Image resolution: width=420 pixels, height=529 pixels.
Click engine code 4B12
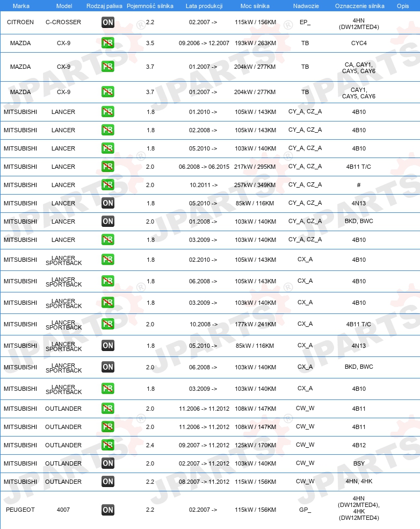click(x=359, y=445)
